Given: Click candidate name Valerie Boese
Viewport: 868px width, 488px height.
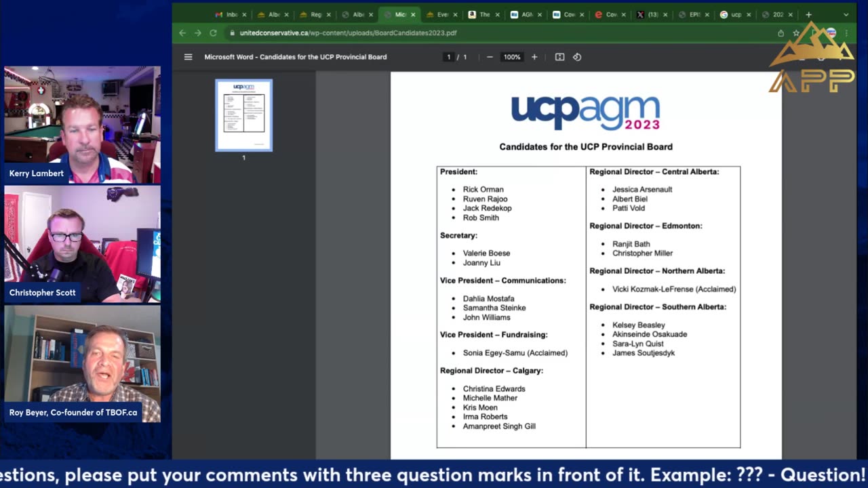Looking at the screenshot, I should click(x=486, y=253).
